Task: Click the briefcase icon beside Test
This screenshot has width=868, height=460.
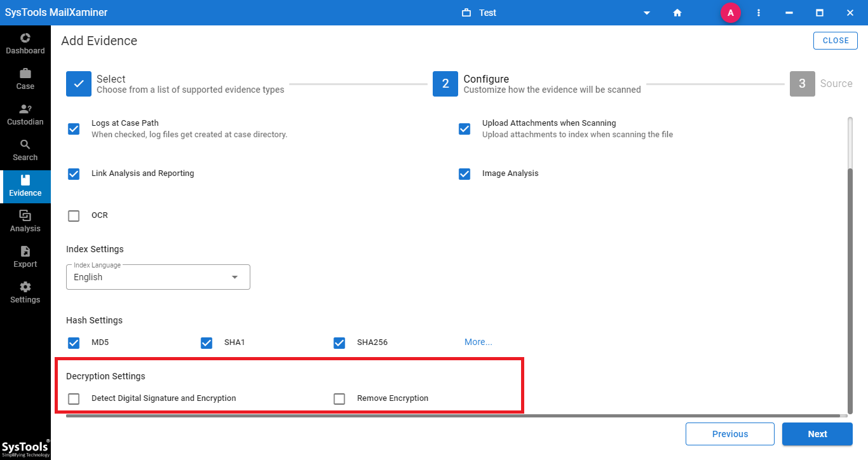Action: (466, 13)
